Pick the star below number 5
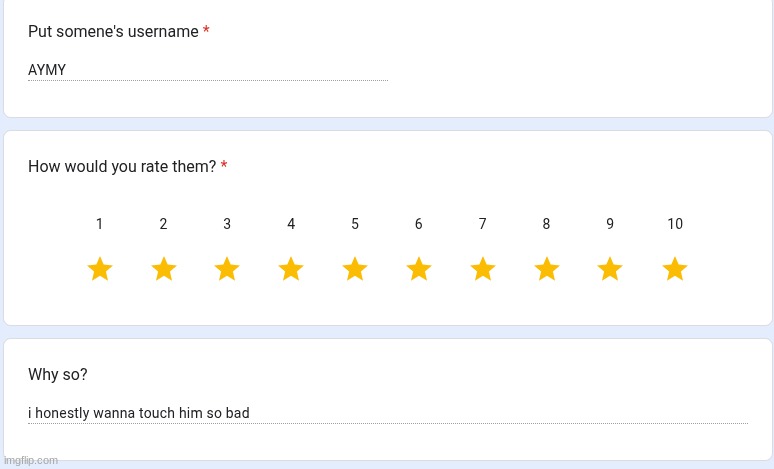 (x=355, y=269)
